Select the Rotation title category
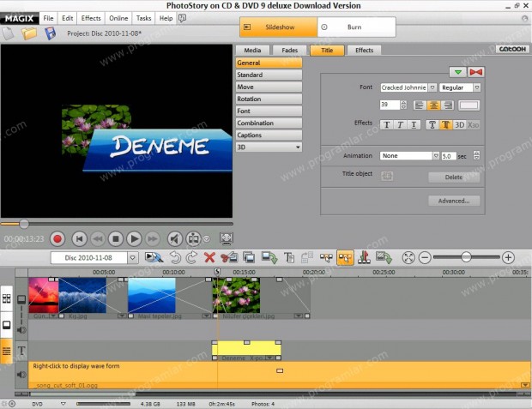Image resolution: width=532 pixels, height=409 pixels. tap(269, 99)
